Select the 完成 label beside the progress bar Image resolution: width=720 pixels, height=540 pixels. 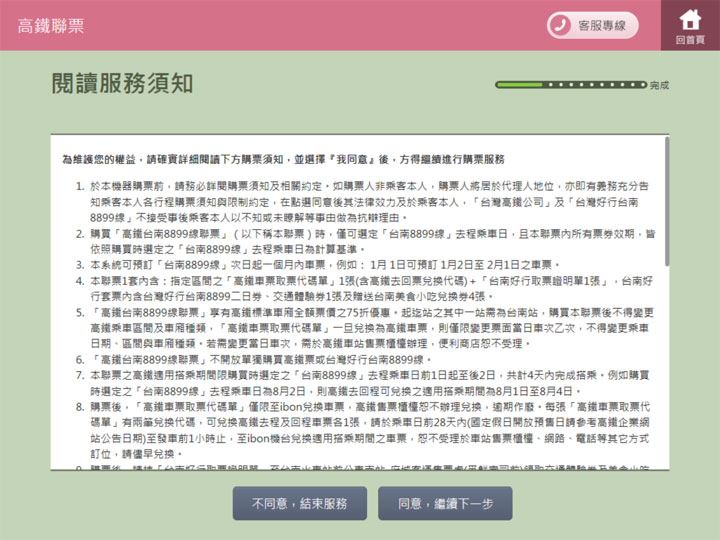pos(659,86)
